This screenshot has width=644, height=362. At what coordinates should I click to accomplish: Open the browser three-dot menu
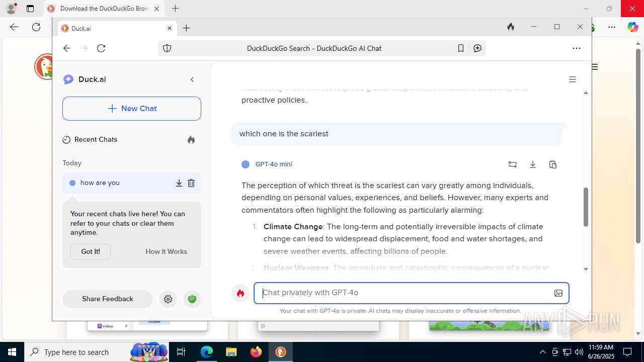(577, 48)
